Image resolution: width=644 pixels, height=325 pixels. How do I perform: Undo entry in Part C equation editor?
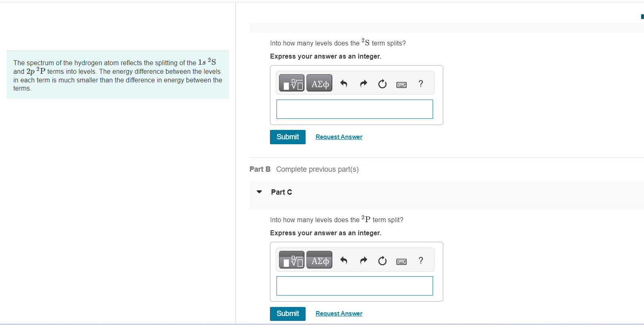click(343, 261)
